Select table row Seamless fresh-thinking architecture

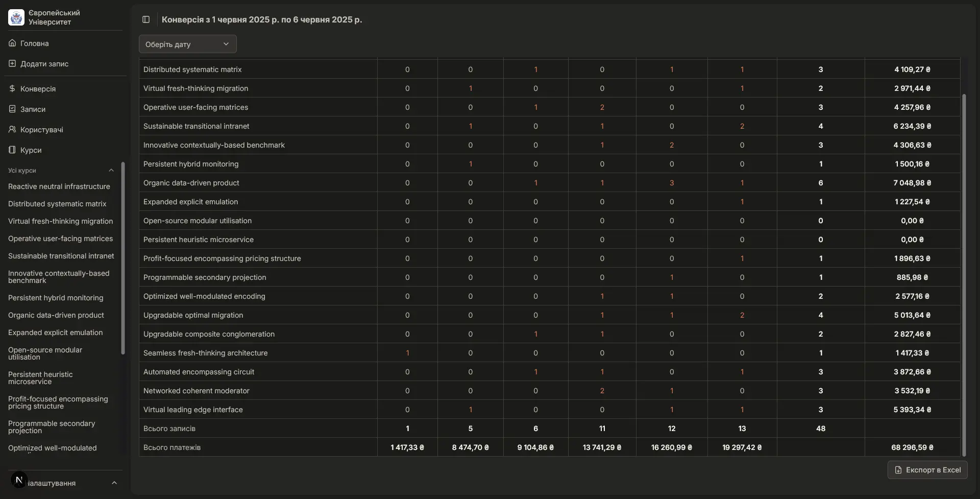(549, 353)
